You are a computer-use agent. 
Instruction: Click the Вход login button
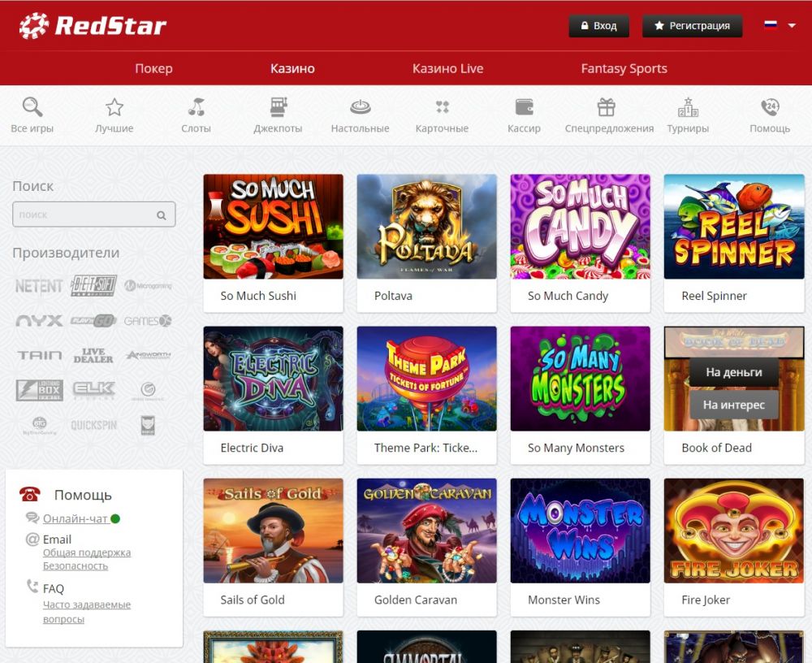pyautogui.click(x=598, y=26)
